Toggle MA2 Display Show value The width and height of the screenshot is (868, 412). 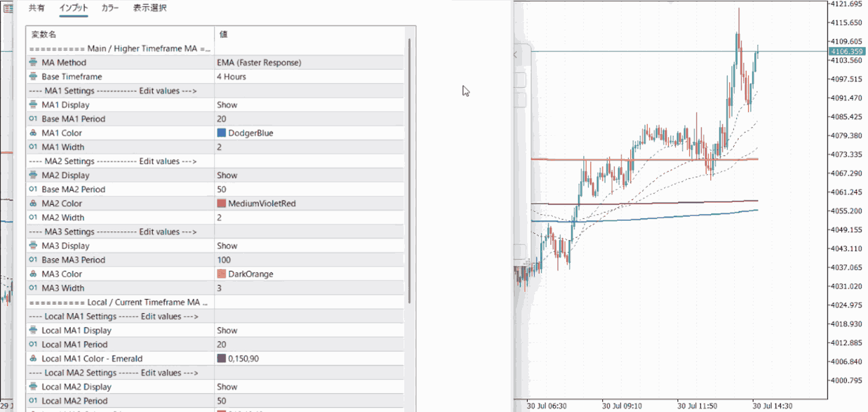[309, 175]
